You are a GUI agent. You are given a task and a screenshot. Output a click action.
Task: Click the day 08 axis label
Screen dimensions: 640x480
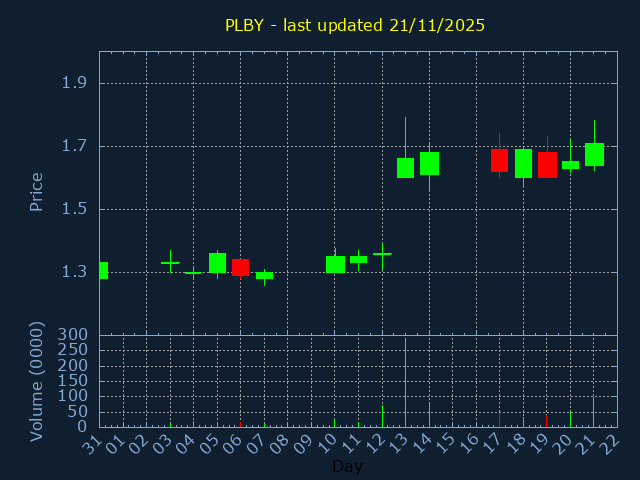click(281, 444)
